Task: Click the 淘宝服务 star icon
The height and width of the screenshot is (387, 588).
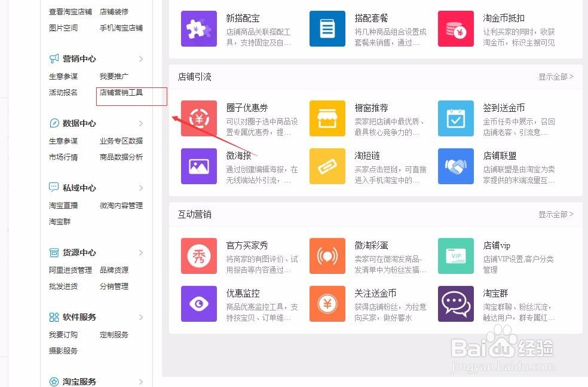Action: (54, 382)
